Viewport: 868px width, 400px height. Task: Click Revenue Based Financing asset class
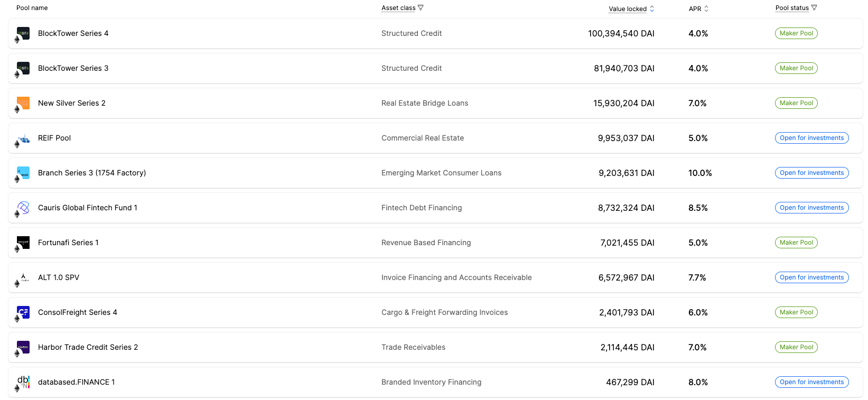(426, 243)
